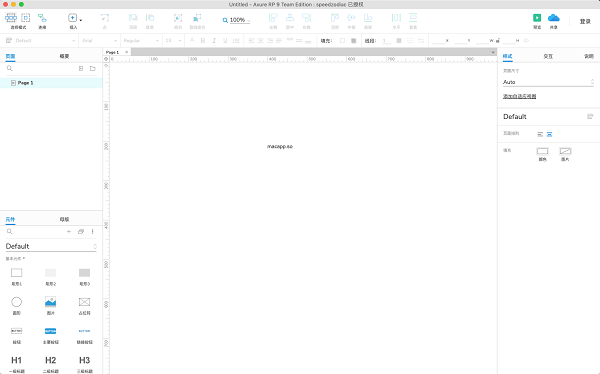
Task: Toggle the visibility eye icon in format bar
Action: (x=526, y=41)
